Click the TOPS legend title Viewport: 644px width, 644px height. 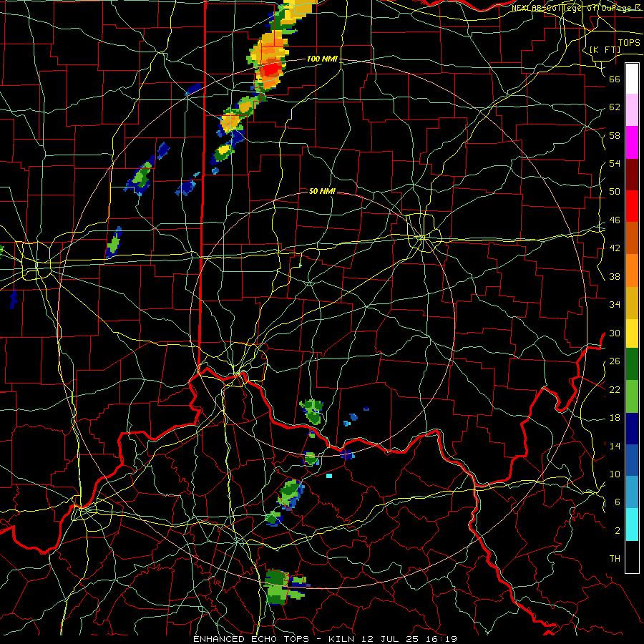point(629,42)
